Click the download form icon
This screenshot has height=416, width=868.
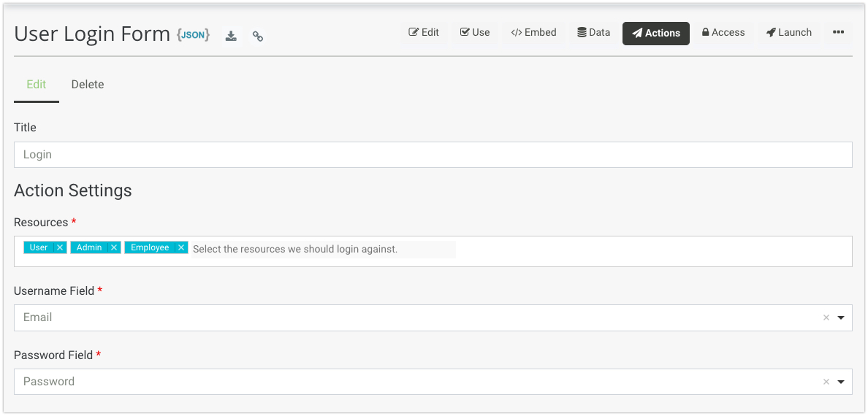[x=231, y=36]
